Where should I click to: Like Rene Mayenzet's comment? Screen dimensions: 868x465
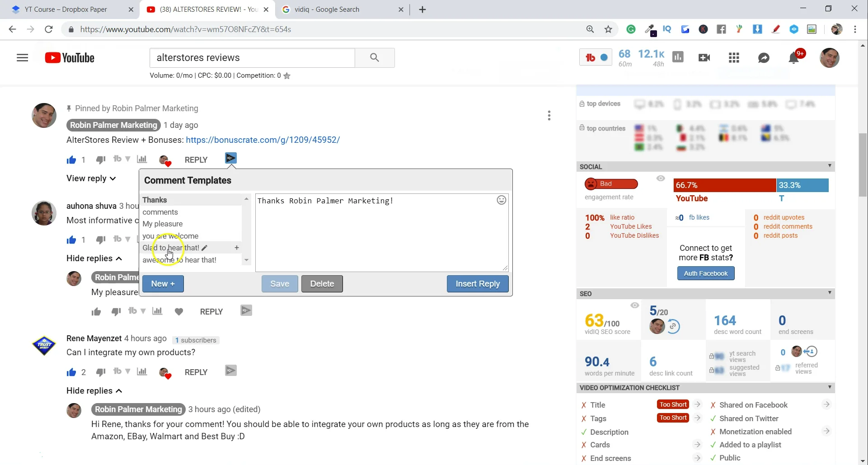tap(71, 372)
